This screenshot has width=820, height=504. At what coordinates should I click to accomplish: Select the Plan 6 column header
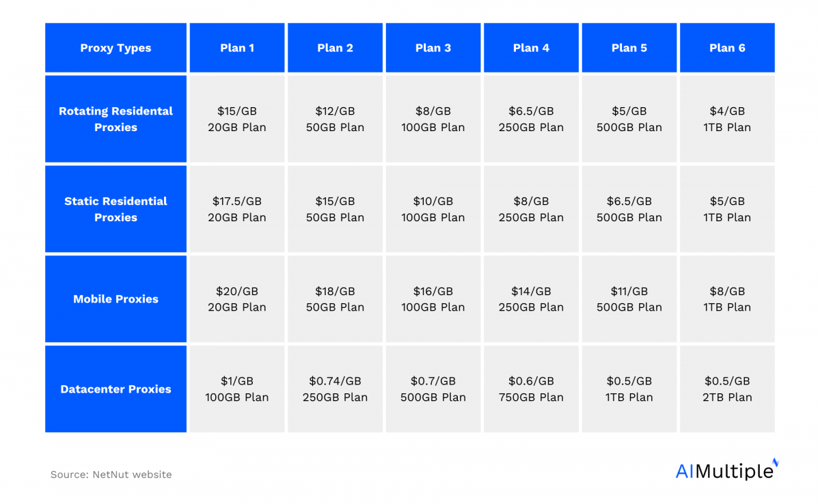727,48
